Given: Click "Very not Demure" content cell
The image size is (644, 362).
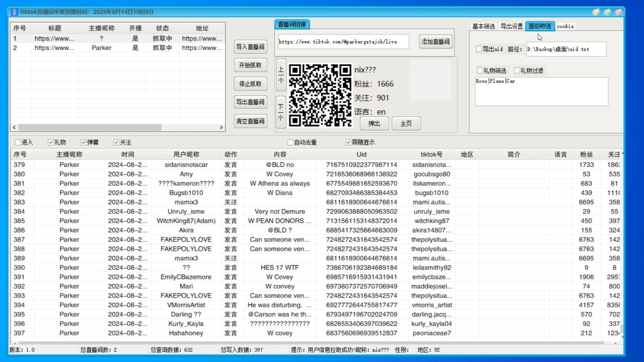Looking at the screenshot, I should [280, 211].
